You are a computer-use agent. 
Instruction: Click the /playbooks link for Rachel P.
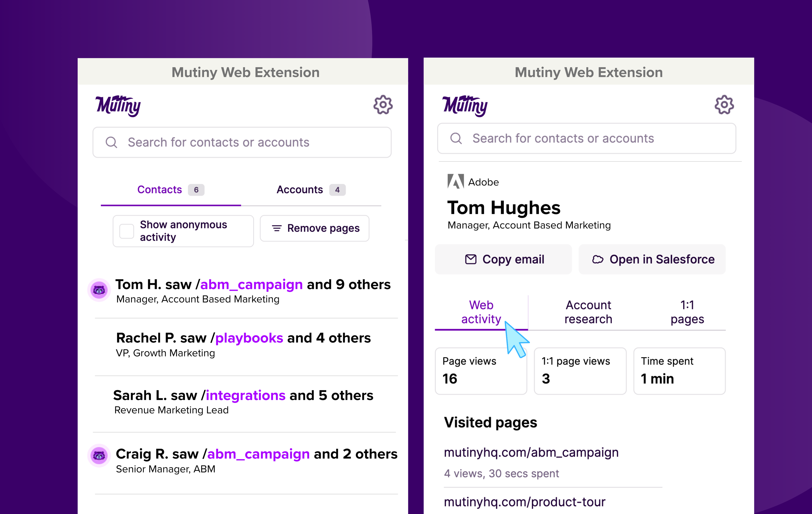click(249, 338)
